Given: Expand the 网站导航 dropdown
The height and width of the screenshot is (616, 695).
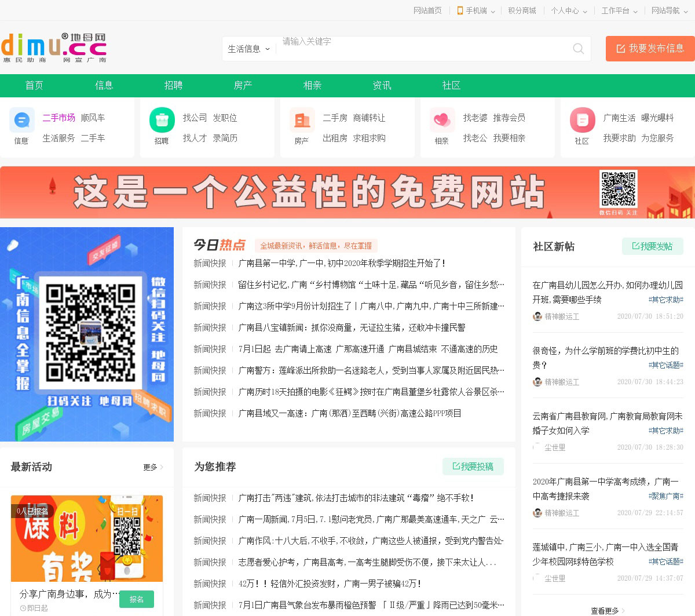Looking at the screenshot, I should coord(686,11).
